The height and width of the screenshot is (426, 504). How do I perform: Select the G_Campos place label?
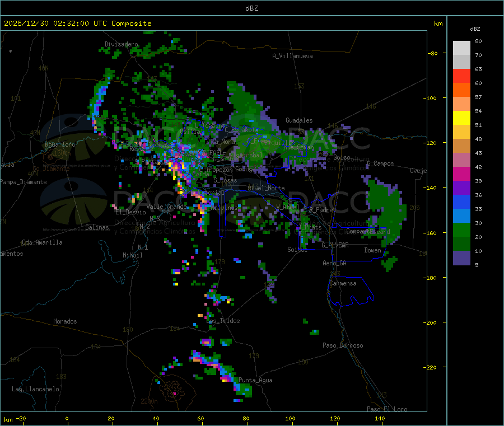380,163
